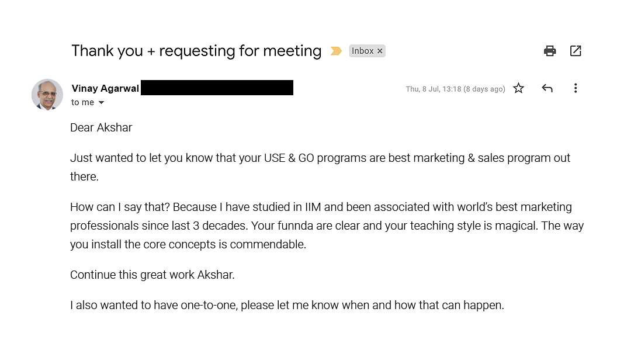Star the message from Vinay Agarwal
This screenshot has width=617, height=364.
[x=518, y=88]
